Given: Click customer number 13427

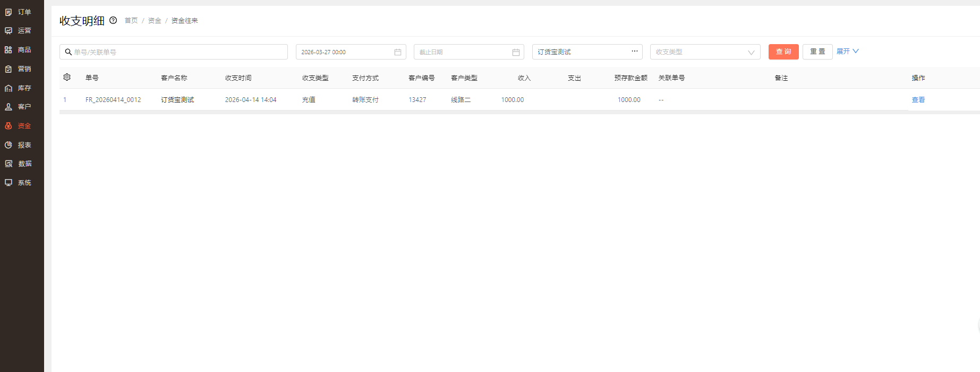Looking at the screenshot, I should [417, 100].
